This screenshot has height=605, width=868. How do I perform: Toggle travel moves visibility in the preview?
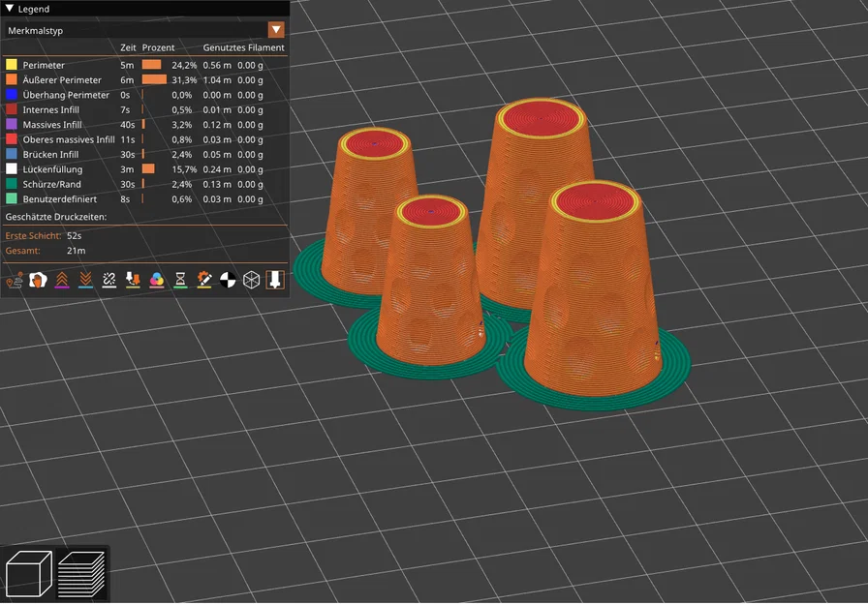coord(13,280)
